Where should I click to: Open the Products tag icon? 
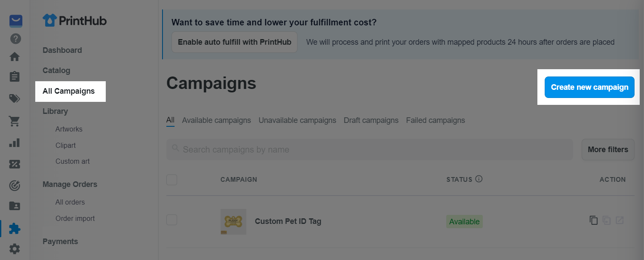[15, 99]
